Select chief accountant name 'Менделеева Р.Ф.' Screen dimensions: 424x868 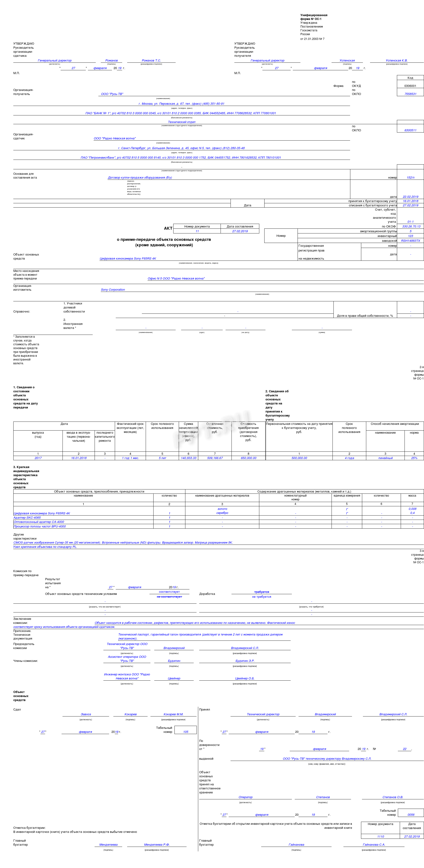tap(157, 845)
